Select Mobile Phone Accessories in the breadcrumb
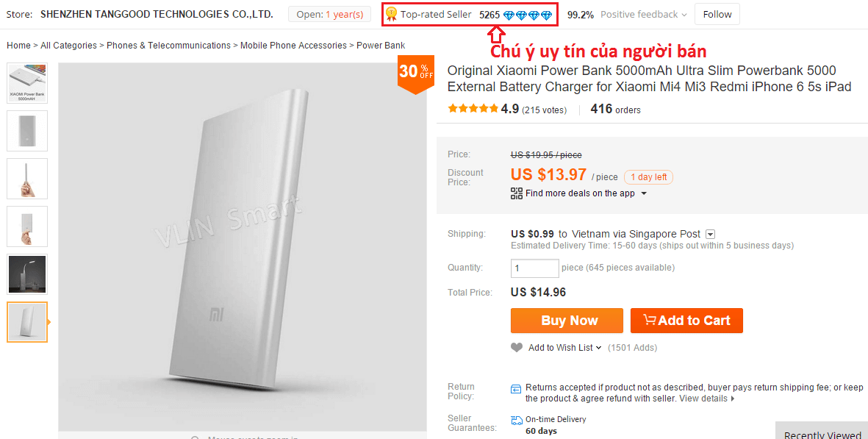868x439 pixels. tap(293, 45)
